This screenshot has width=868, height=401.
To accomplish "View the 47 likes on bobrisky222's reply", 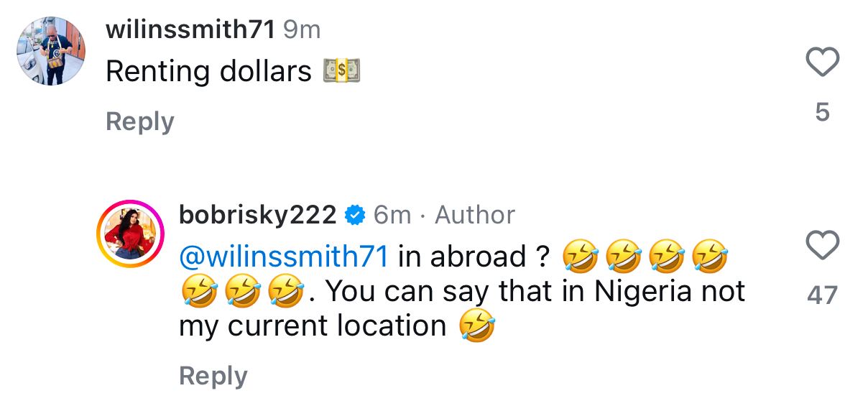I will 823,295.
